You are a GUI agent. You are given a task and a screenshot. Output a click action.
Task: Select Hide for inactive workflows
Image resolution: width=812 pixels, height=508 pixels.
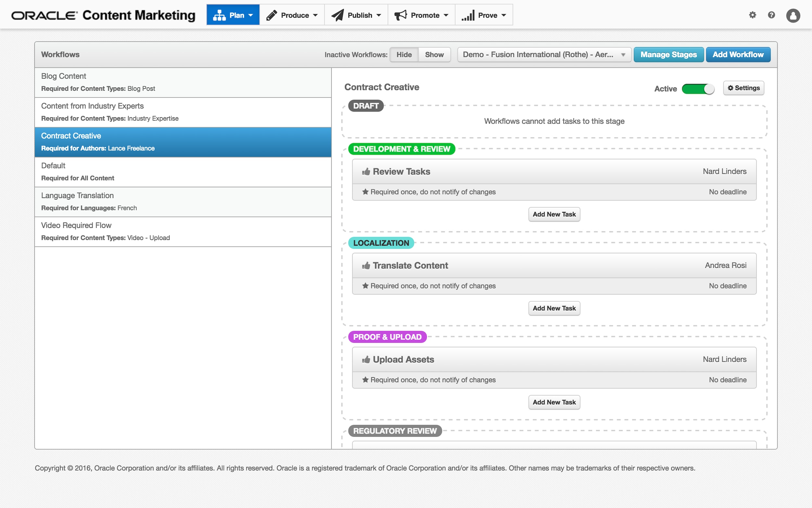404,54
